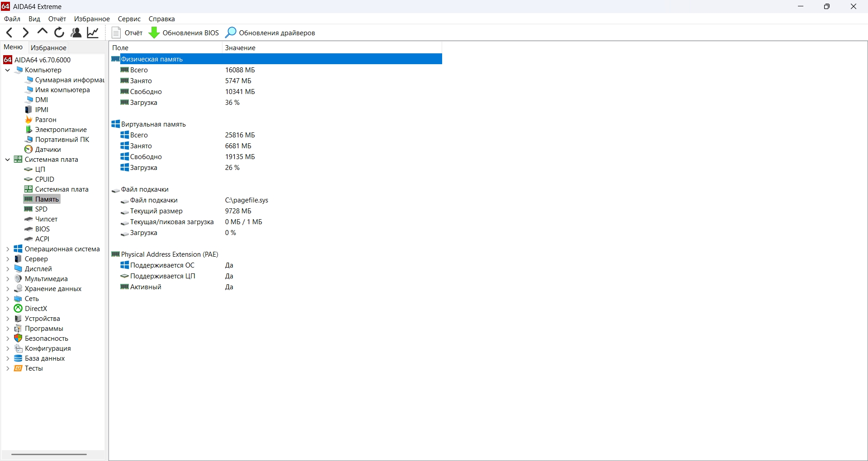Image resolution: width=868 pixels, height=461 pixels.
Task: Open the user profile icon in toolbar
Action: 76,33
